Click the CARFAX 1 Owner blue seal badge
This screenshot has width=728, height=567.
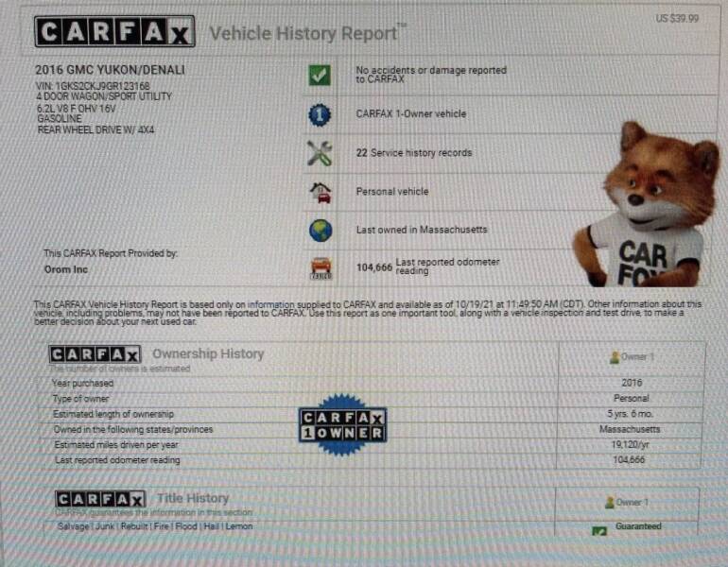(342, 424)
